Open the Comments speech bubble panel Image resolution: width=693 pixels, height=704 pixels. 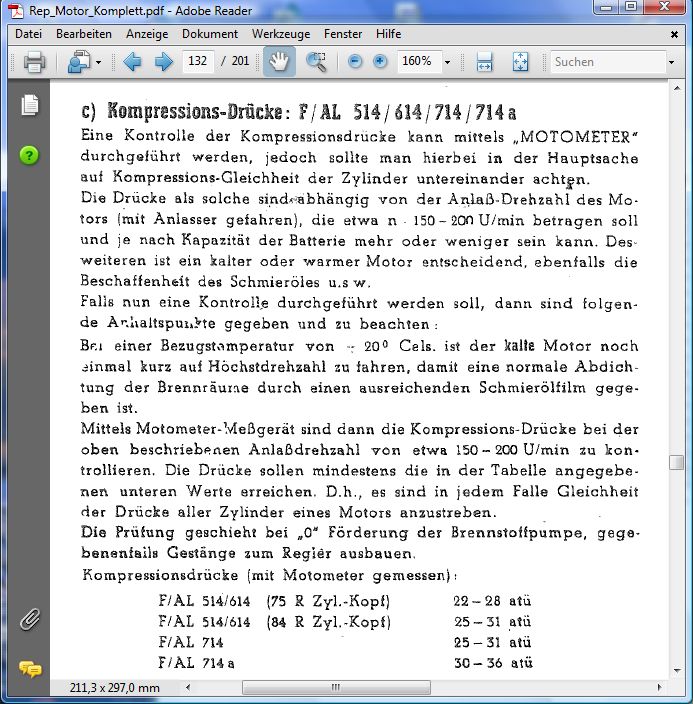30,669
